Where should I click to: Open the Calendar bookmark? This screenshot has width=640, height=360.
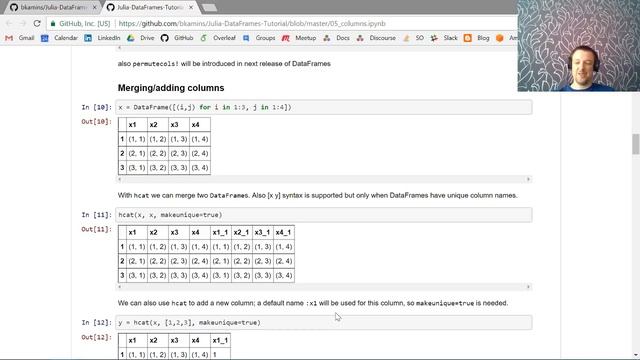[59, 38]
